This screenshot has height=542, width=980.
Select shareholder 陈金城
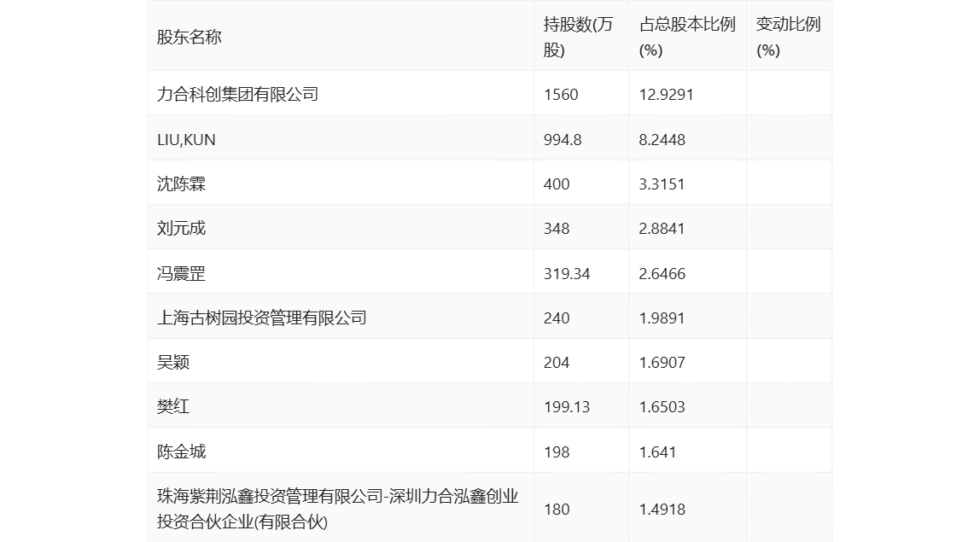(x=181, y=452)
